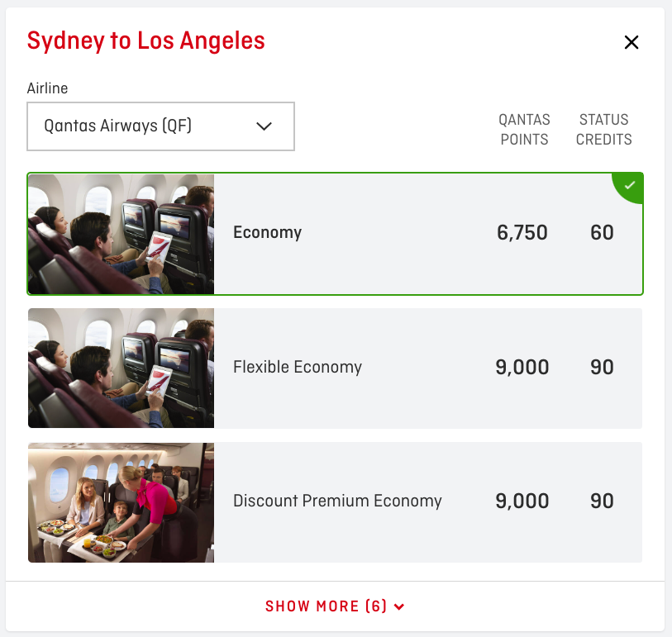The image size is (672, 637).
Task: Click the Economy cabin seat photo
Action: (x=122, y=234)
